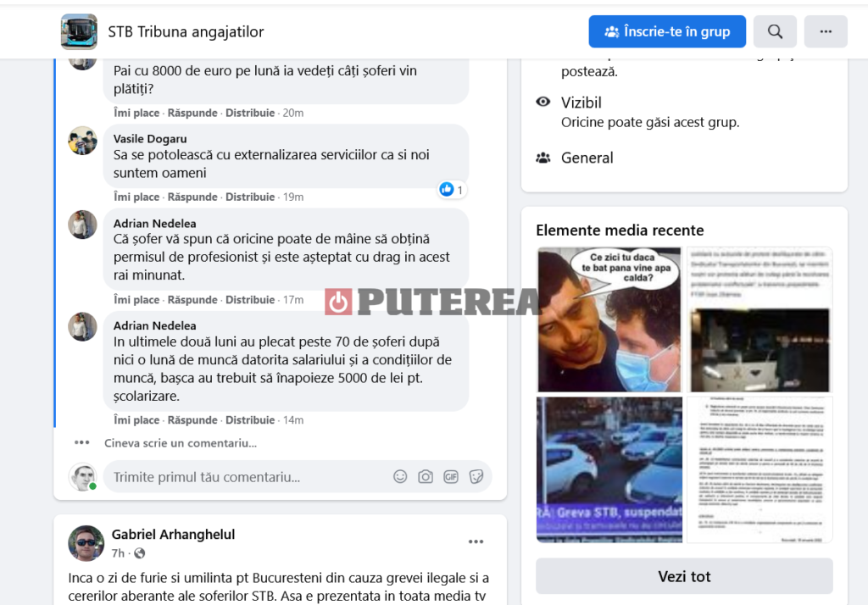Open the masked man meme thumbnail
Screen dimensions: 868x605
click(609, 319)
